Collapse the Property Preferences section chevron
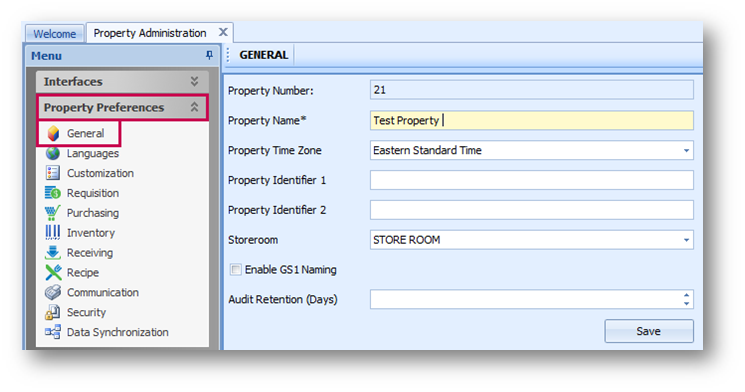Image resolution: width=745 pixels, height=392 pixels. tap(194, 107)
